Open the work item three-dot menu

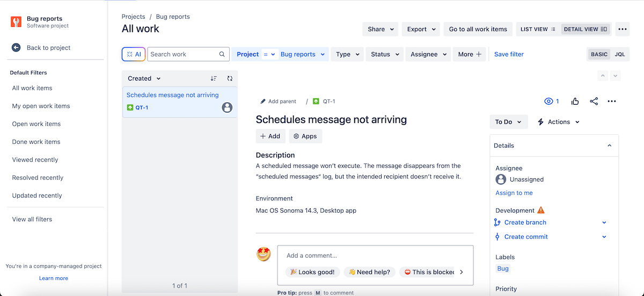[x=612, y=101]
